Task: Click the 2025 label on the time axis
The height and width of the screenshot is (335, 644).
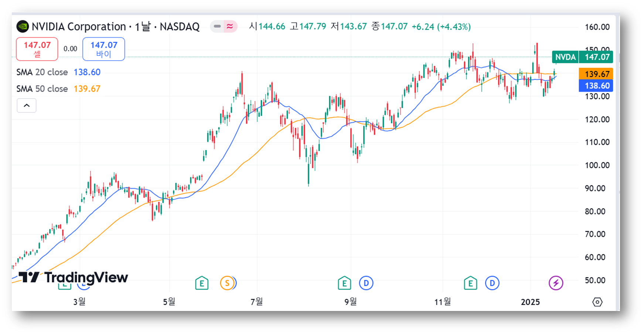Action: [x=530, y=302]
